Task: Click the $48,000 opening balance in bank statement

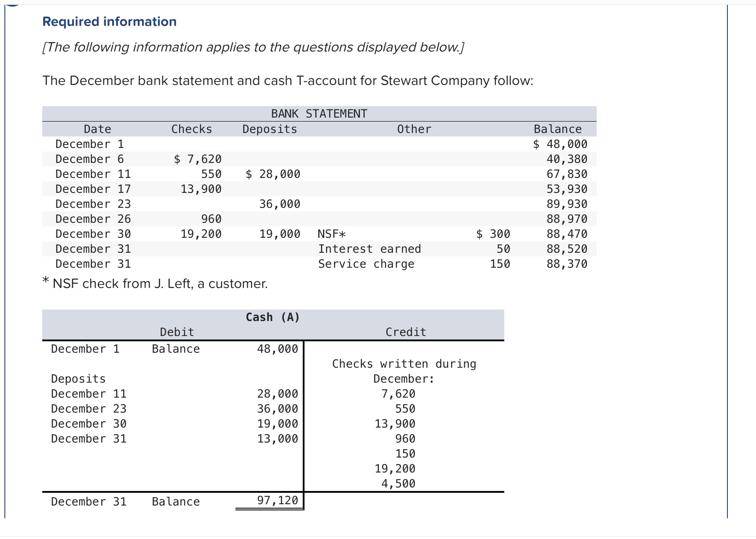Action: click(x=560, y=144)
